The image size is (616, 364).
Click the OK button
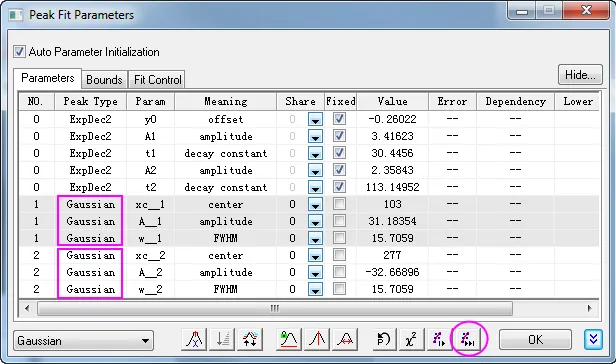click(x=535, y=339)
